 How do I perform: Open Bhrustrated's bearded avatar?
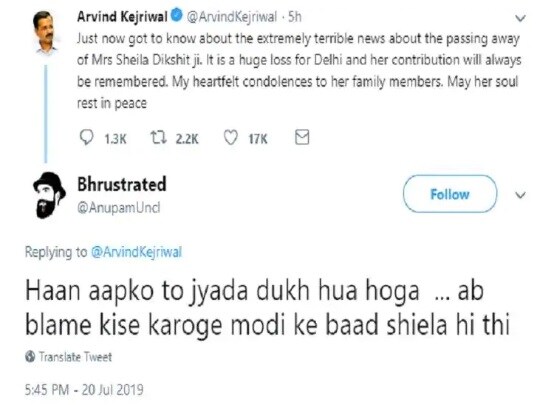coord(49,195)
